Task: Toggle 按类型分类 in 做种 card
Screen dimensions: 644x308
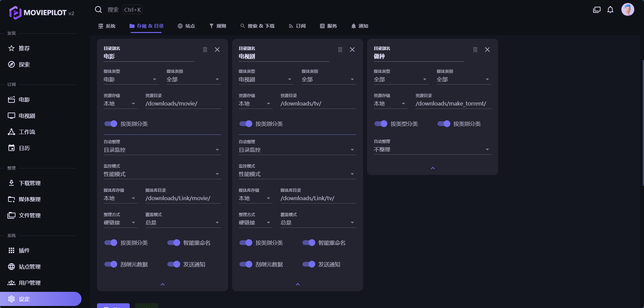Action: 381,124
